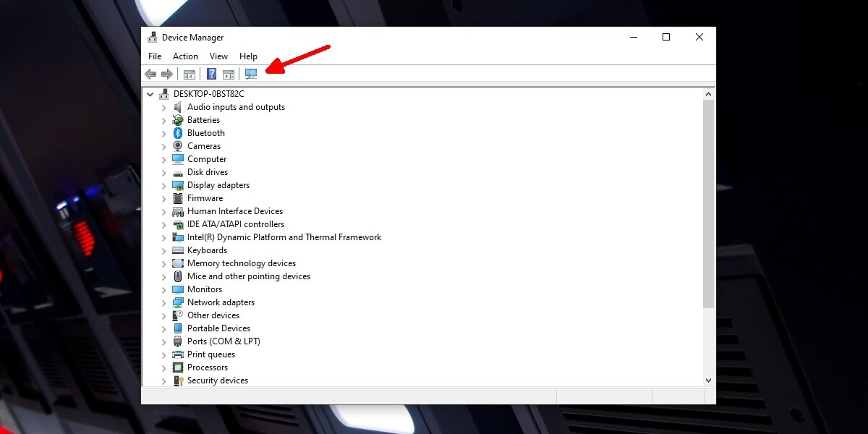Click the Display adapters category icon
This screenshot has width=868, height=434.
coord(177,184)
